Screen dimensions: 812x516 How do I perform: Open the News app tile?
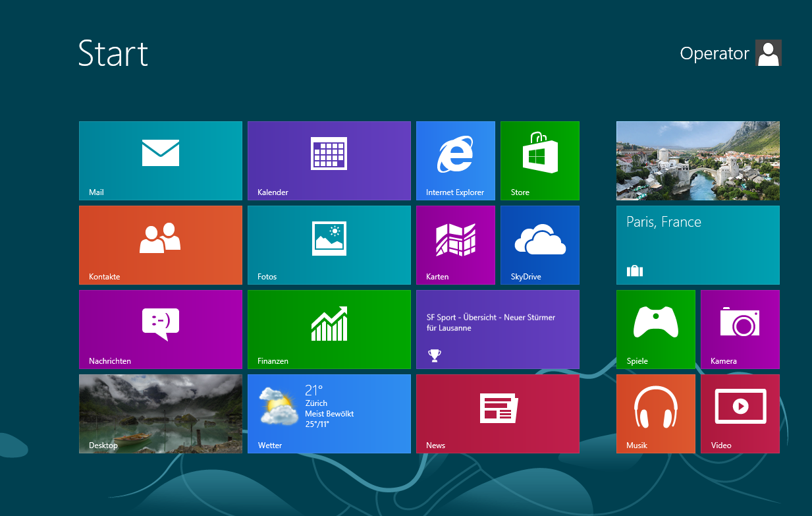(x=497, y=413)
